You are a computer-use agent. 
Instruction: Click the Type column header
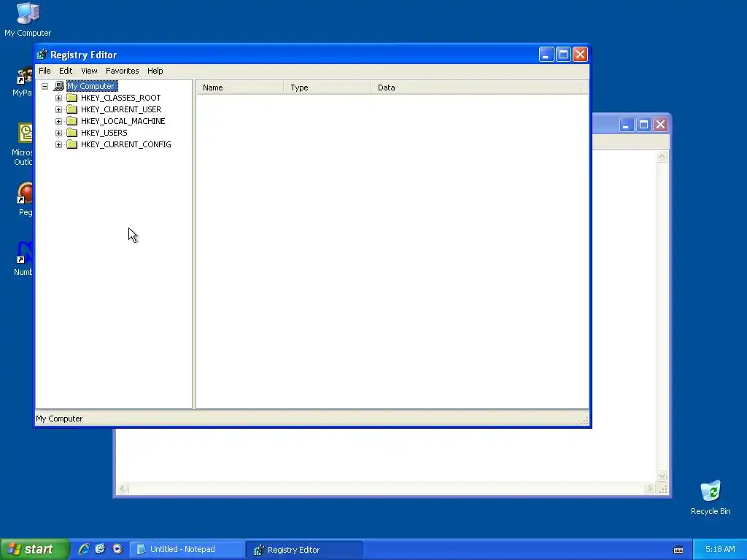click(x=328, y=87)
